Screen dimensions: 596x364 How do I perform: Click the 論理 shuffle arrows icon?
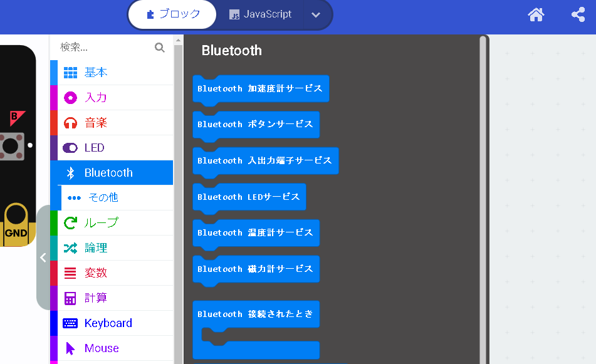[x=70, y=248]
